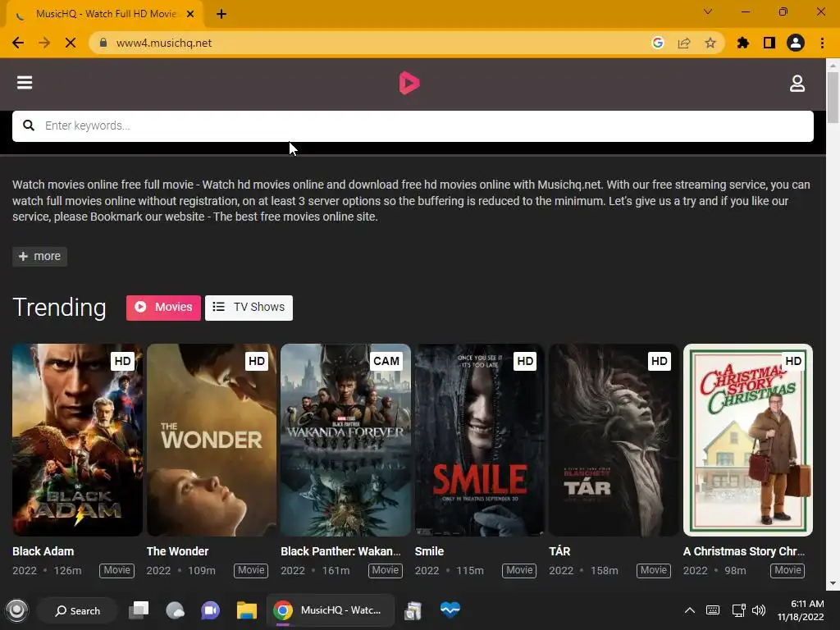Click the scrollbar up arrow

tap(833, 66)
